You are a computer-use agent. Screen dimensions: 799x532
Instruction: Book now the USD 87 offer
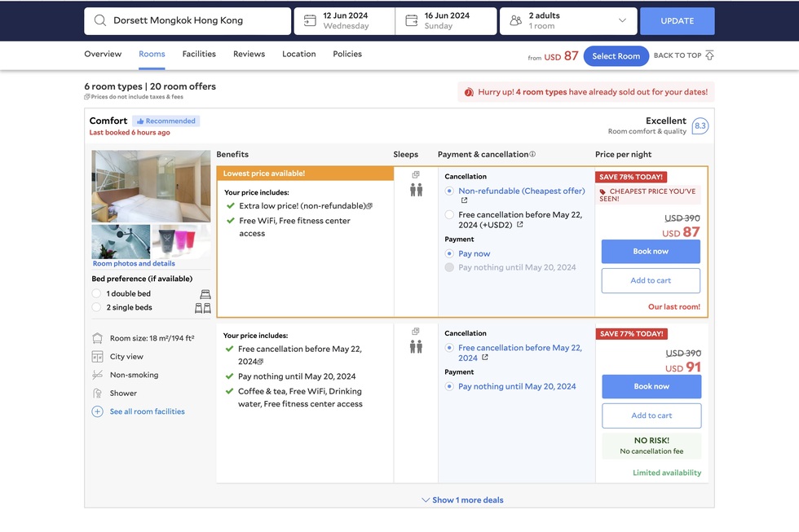[x=651, y=252]
